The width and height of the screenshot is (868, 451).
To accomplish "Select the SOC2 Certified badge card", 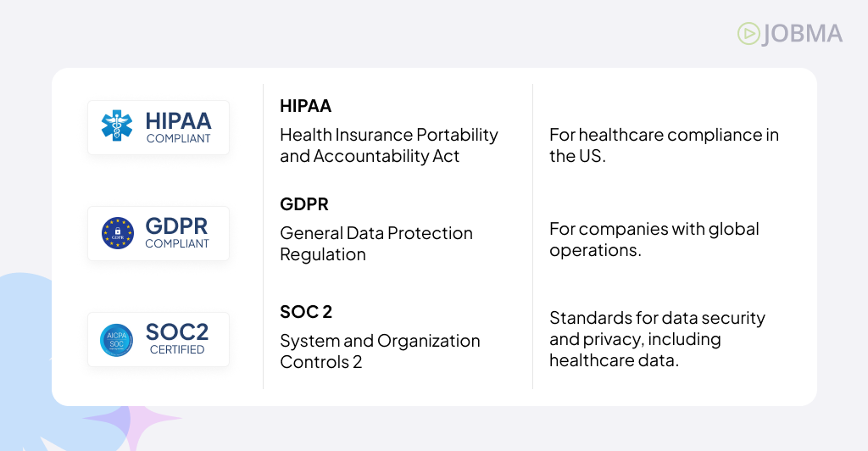I will point(159,339).
